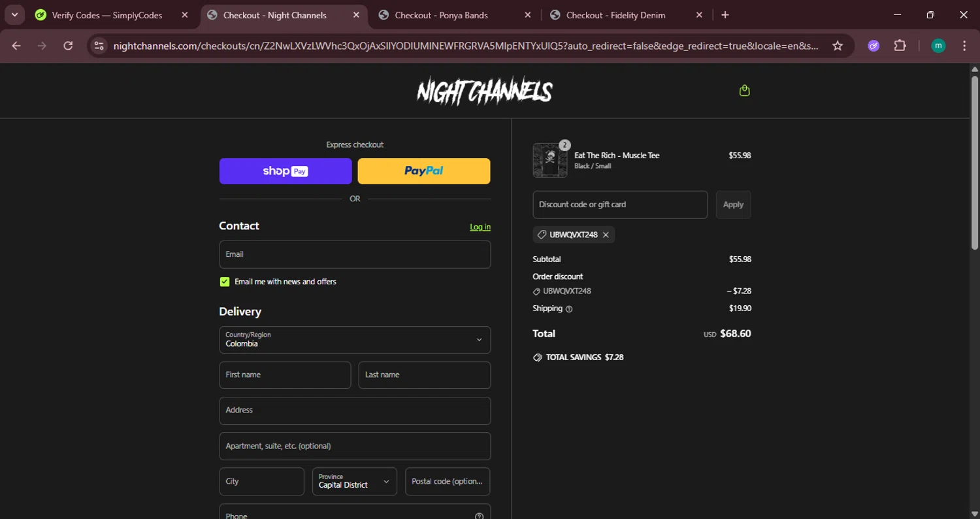Go back to the previous page
980x519 pixels.
point(16,46)
